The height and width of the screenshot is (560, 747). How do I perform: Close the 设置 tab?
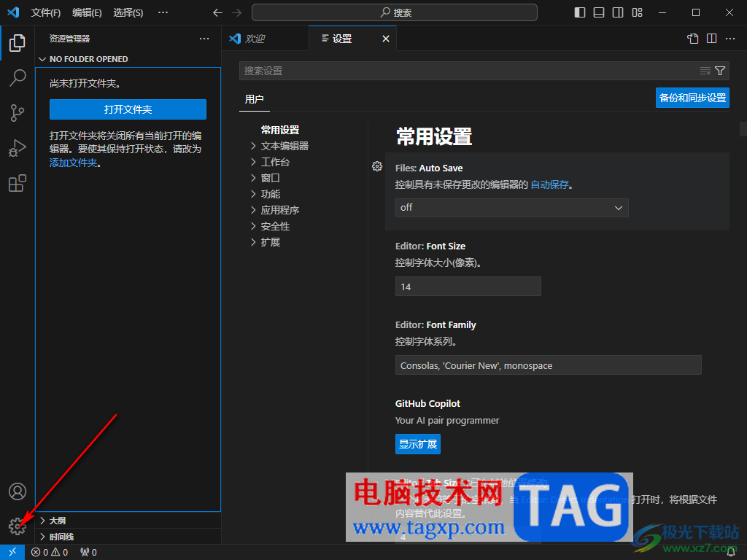click(386, 39)
